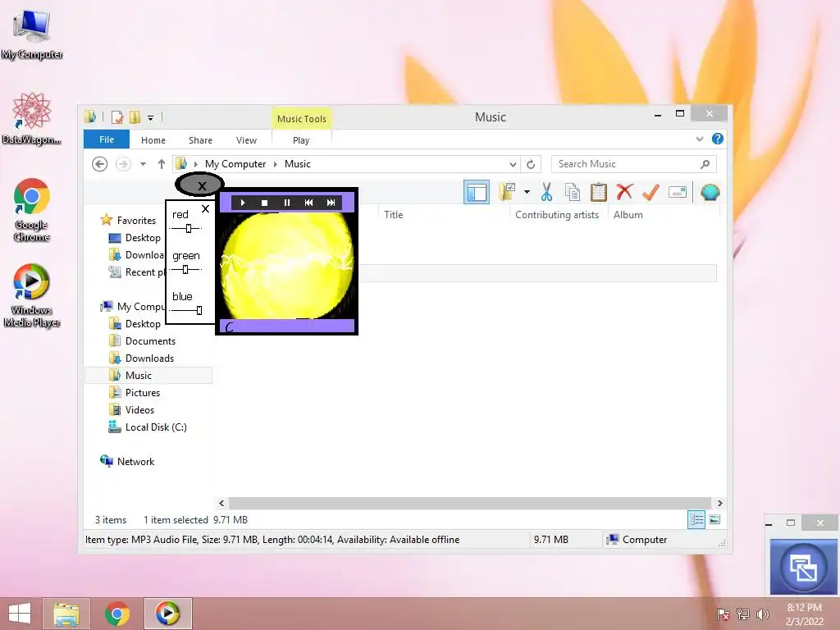
Task: Go back with the Back arrow button
Action: tap(99, 164)
